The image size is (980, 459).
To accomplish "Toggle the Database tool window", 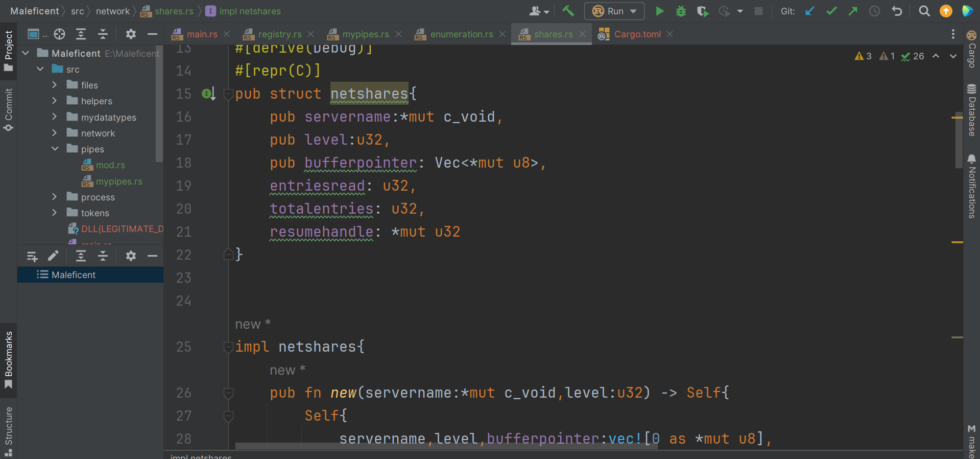I will 971,110.
